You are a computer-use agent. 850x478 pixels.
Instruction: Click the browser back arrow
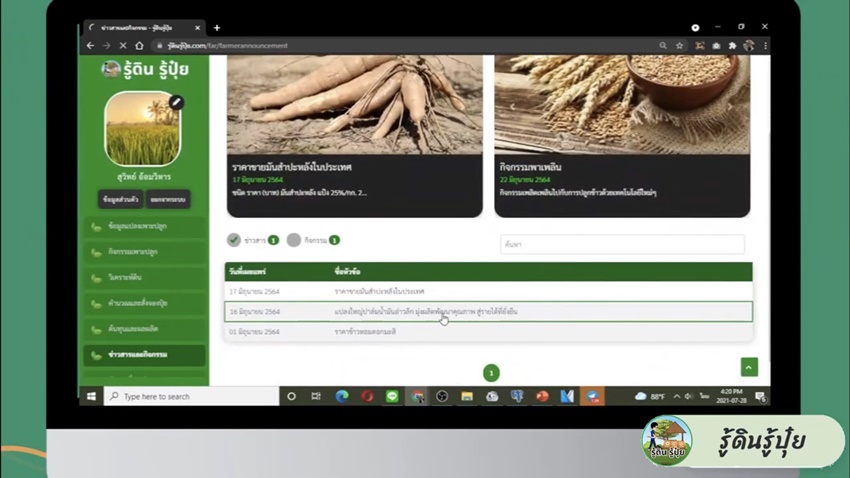click(x=91, y=46)
